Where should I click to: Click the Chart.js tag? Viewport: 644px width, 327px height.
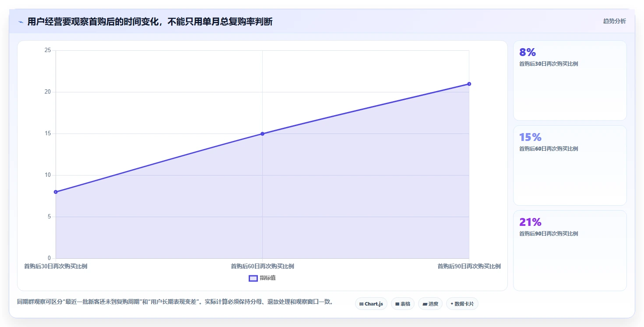[x=371, y=304]
